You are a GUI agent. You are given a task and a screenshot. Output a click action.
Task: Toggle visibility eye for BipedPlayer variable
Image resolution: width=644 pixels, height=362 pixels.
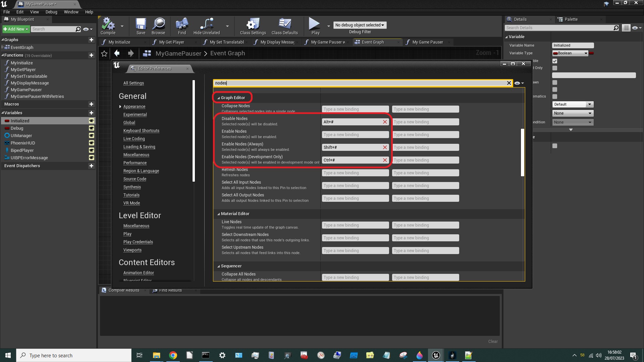click(x=91, y=150)
